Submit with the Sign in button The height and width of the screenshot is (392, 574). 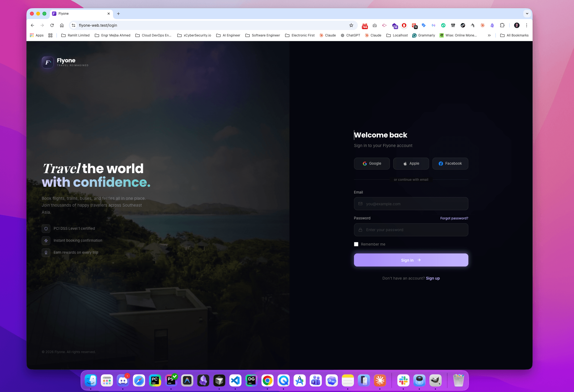411,260
